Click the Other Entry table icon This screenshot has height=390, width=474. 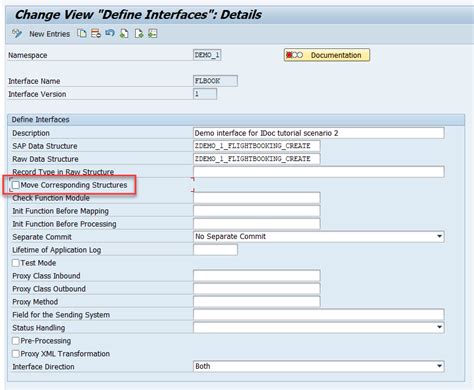click(x=153, y=34)
